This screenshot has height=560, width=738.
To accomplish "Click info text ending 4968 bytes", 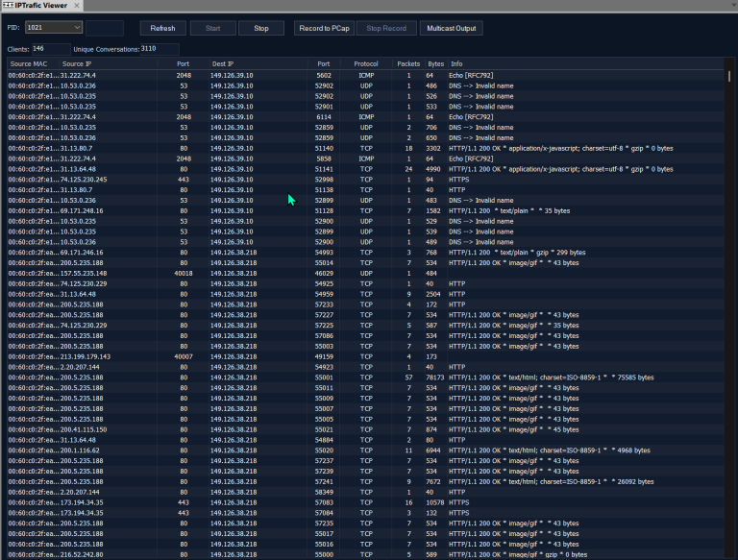I will (550, 450).
